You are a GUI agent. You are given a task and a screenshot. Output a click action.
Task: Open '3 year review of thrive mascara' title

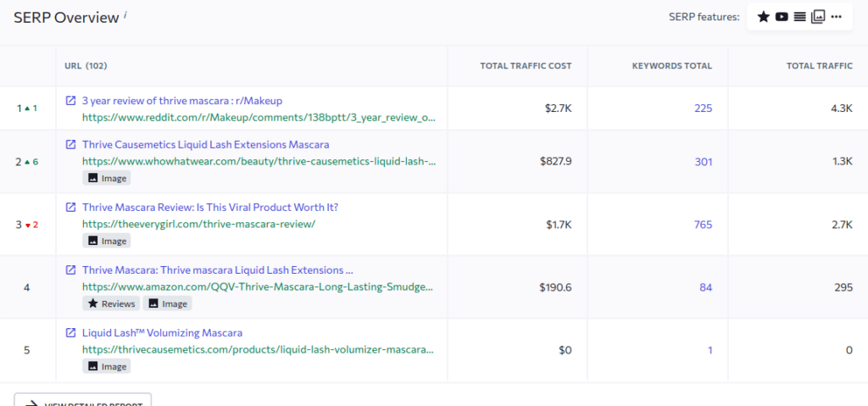click(x=182, y=101)
